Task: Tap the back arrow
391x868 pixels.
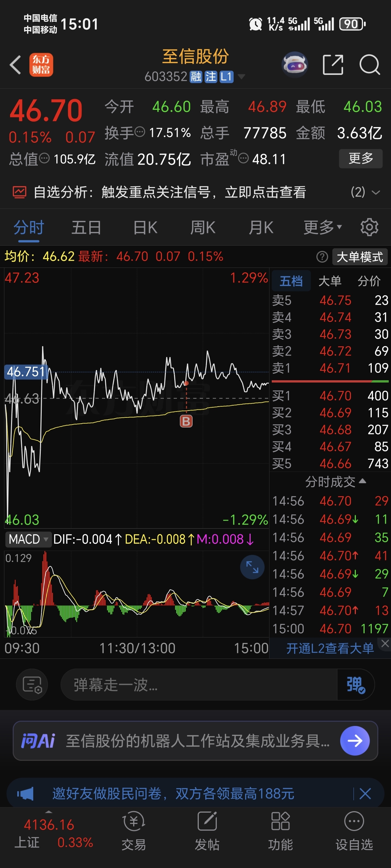Action: pyautogui.click(x=16, y=65)
